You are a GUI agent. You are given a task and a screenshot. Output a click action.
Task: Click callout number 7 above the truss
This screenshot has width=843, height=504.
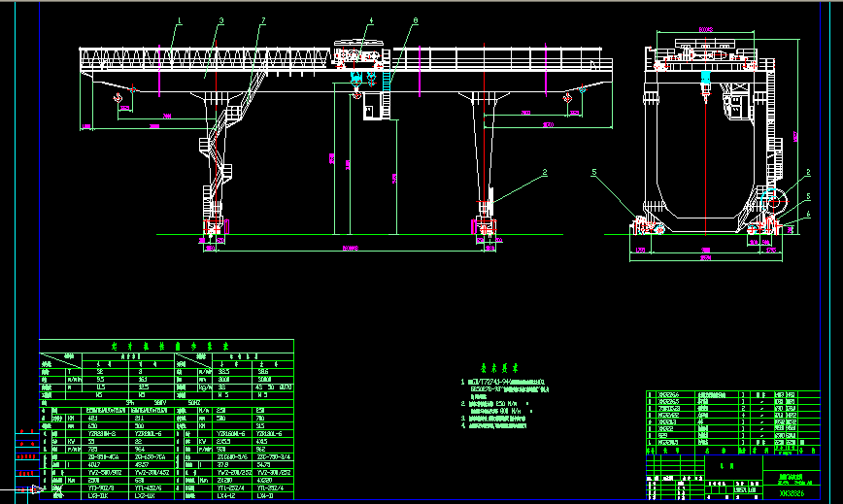262,20
